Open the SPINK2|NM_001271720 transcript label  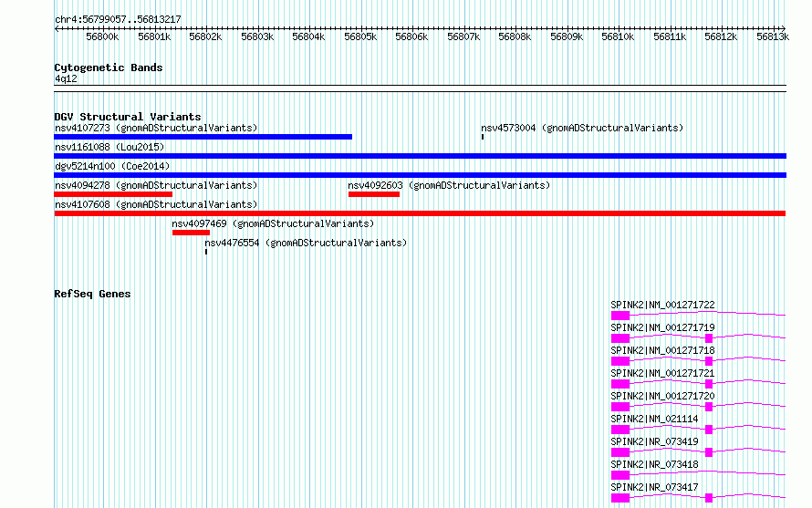pyautogui.click(x=663, y=396)
